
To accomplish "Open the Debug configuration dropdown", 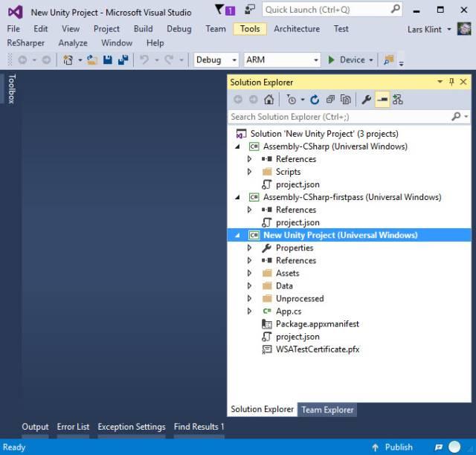I will tap(216, 60).
